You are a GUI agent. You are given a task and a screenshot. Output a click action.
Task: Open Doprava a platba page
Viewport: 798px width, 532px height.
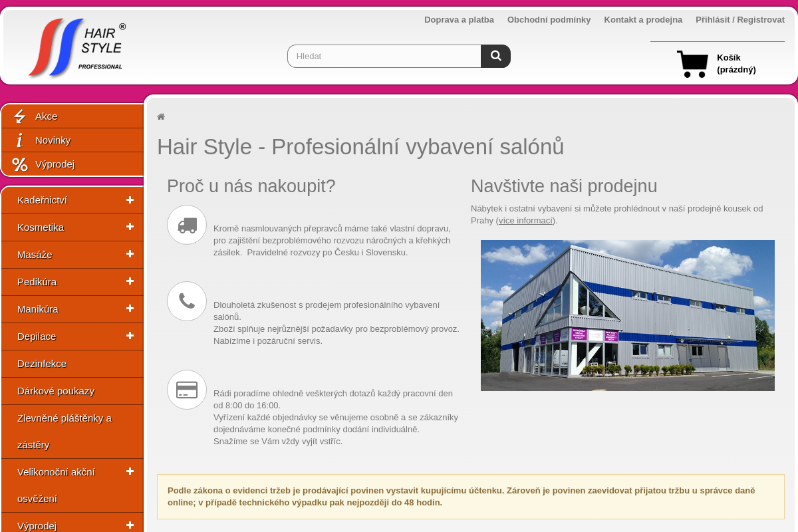[x=459, y=19]
